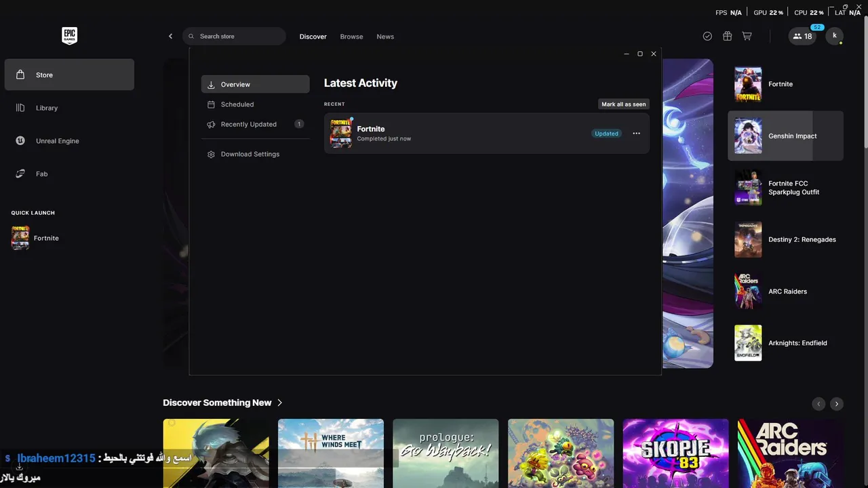
Task: Open Download Settings
Action: (255, 154)
